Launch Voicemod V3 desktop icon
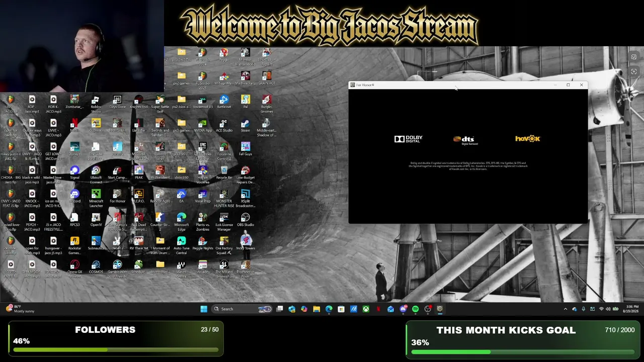The height and width of the screenshot is (362, 644). click(203, 102)
